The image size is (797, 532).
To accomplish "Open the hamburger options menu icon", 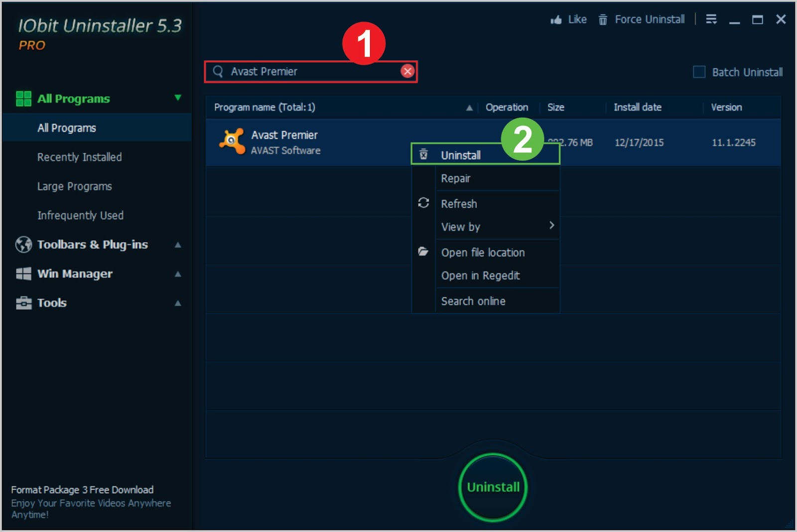I will click(711, 19).
